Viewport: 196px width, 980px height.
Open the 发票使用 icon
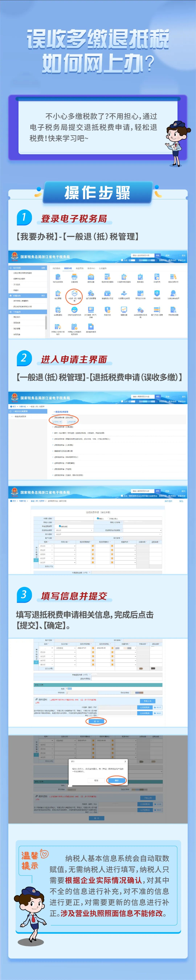click(x=74, y=278)
